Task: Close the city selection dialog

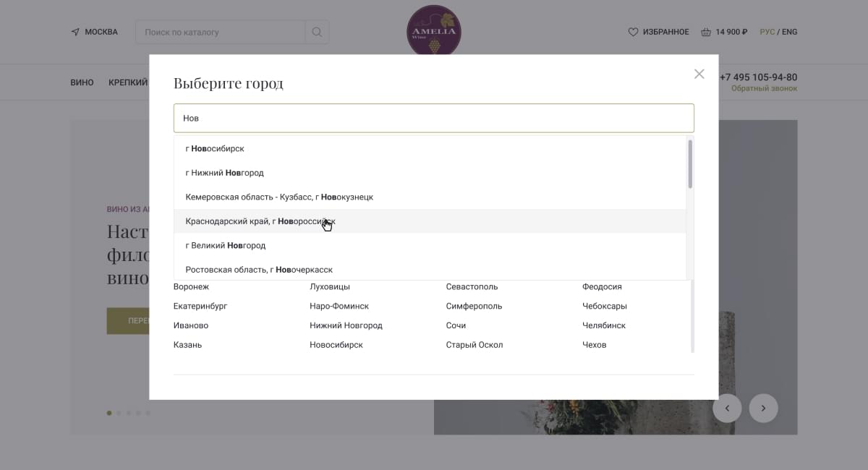Action: click(699, 74)
